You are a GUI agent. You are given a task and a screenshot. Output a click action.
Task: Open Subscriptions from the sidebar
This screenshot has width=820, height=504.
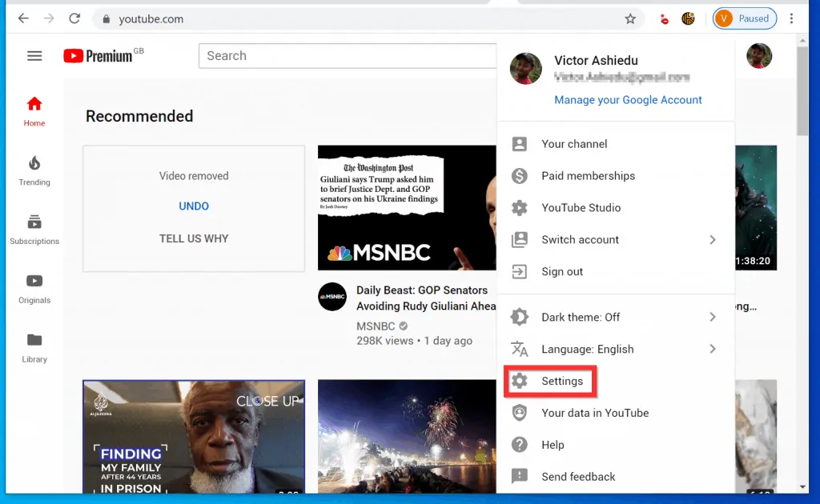point(34,229)
